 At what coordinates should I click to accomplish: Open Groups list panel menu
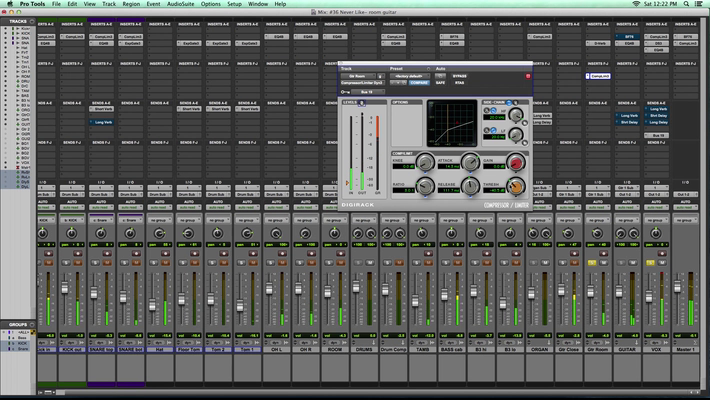click(32, 324)
